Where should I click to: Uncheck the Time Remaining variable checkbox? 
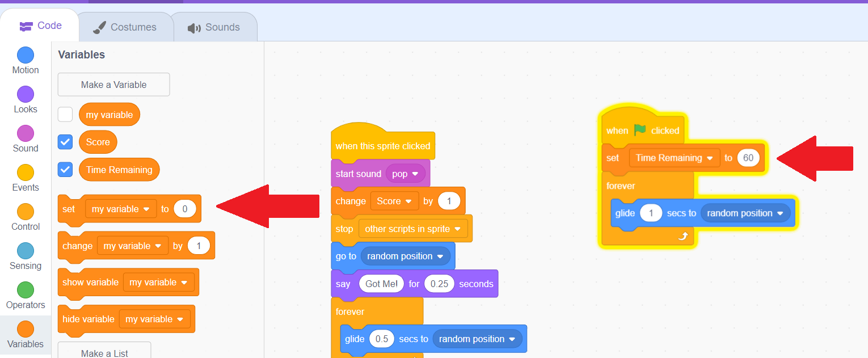tap(65, 170)
